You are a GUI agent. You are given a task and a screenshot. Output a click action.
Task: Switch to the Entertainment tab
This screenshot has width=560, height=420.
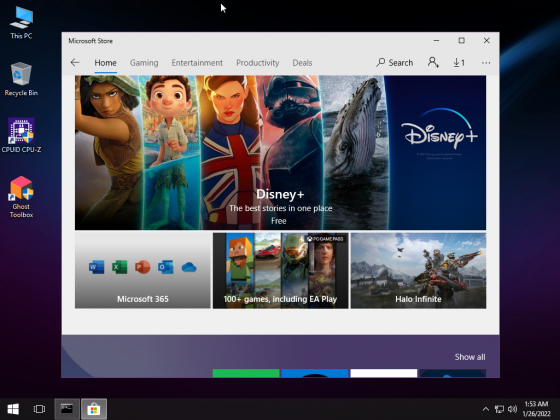click(197, 63)
